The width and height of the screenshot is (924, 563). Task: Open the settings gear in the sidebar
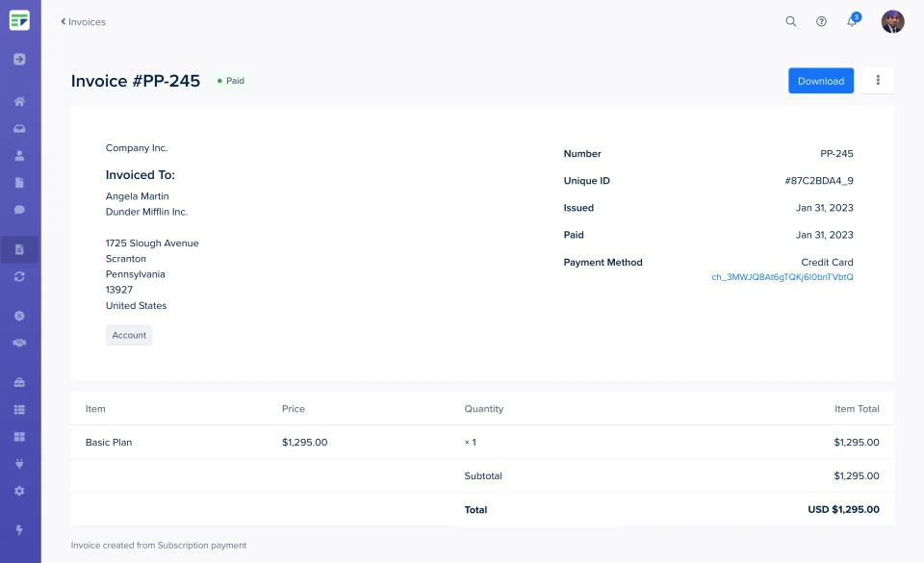[19, 490]
